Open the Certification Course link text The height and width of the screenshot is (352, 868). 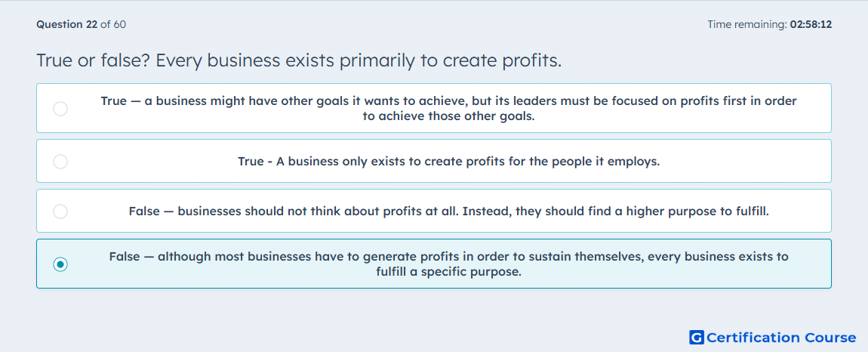(x=782, y=337)
